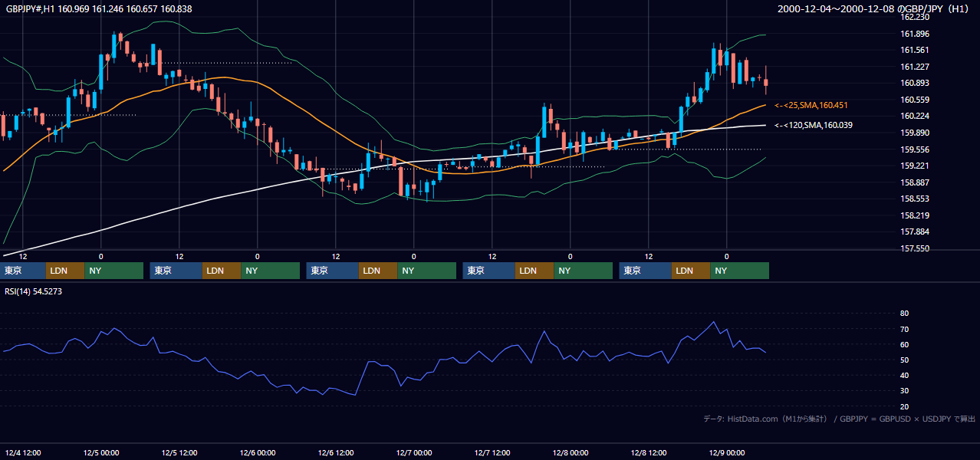This screenshot has width=980, height=460.
Task: Click price axis label 160.893
Action: (x=915, y=83)
